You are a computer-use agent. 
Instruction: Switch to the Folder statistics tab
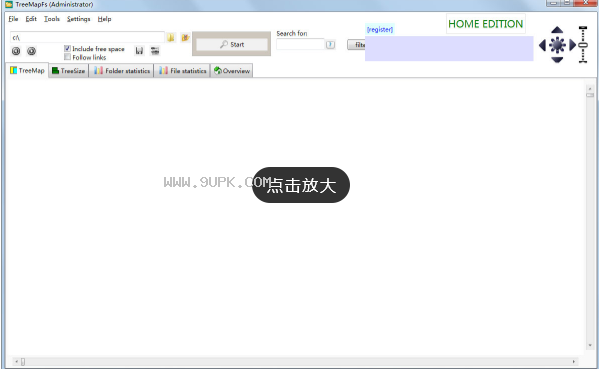pos(121,71)
